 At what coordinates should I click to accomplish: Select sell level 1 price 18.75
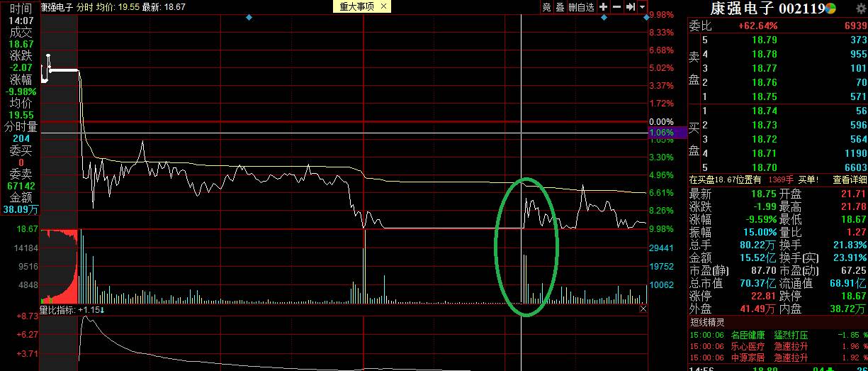pyautogui.click(x=764, y=96)
